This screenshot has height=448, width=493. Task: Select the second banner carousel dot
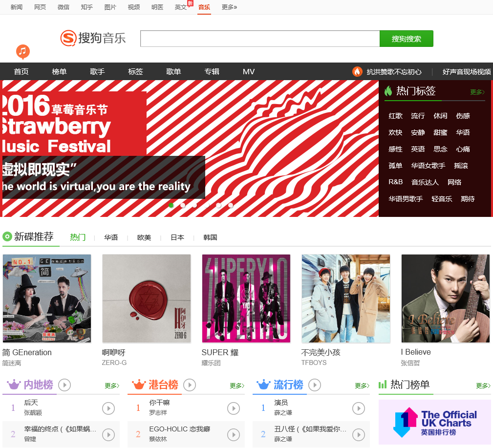pos(183,205)
